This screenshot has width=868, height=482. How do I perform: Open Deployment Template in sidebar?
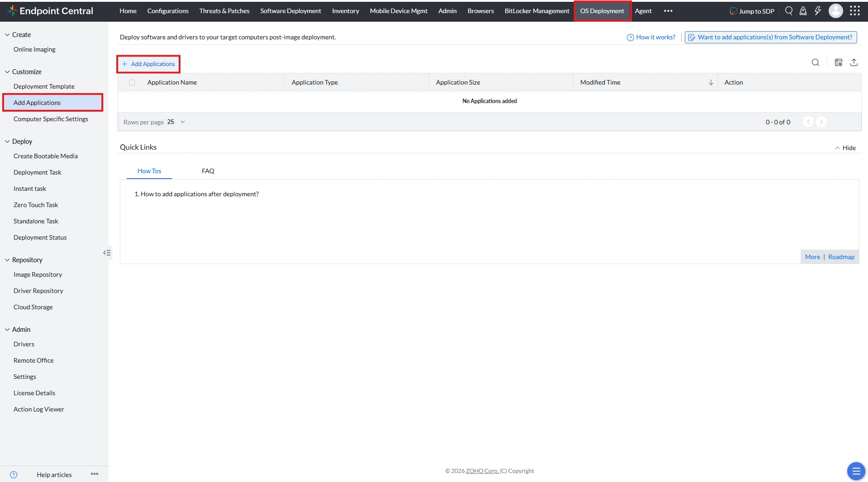(44, 86)
